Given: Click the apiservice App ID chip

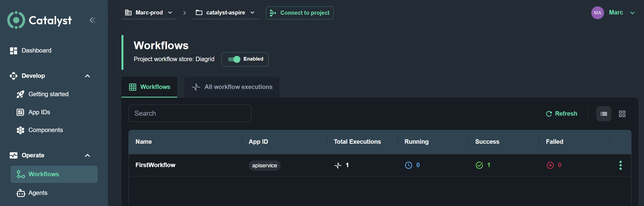Looking at the screenshot, I should point(265,165).
